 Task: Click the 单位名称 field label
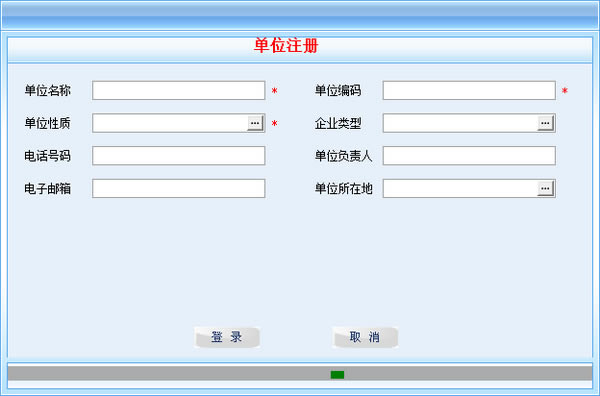click(47, 91)
